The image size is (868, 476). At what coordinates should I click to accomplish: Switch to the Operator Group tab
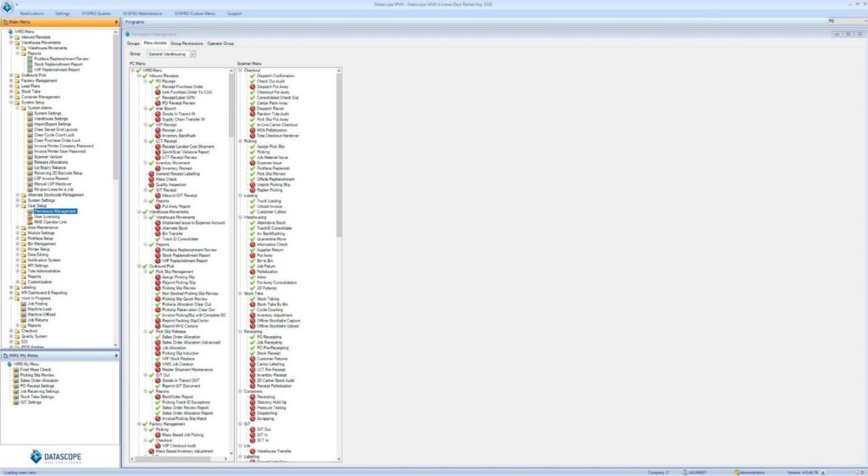(220, 42)
